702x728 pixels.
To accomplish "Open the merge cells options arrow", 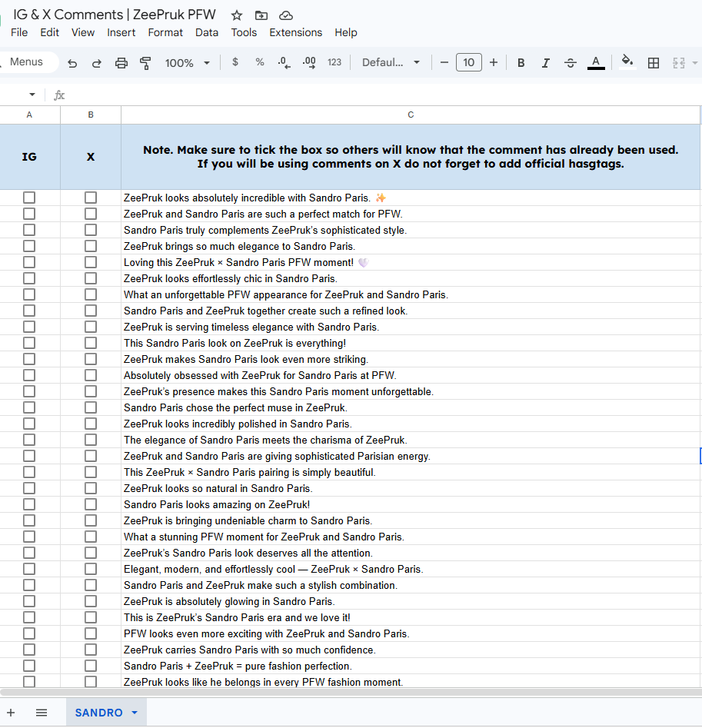I will pos(694,63).
